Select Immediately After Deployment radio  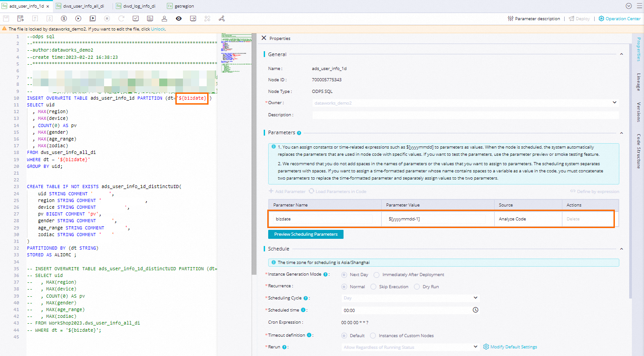[x=377, y=274]
